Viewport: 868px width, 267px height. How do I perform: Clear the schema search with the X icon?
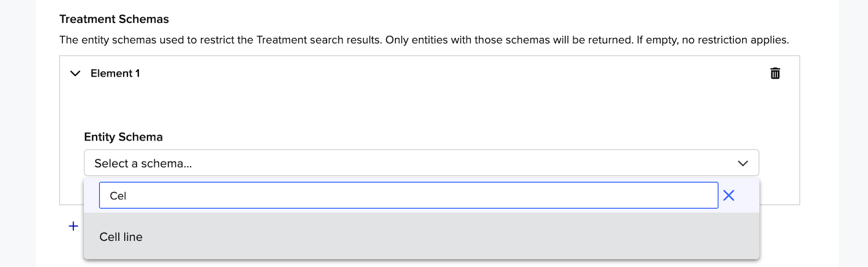729,195
